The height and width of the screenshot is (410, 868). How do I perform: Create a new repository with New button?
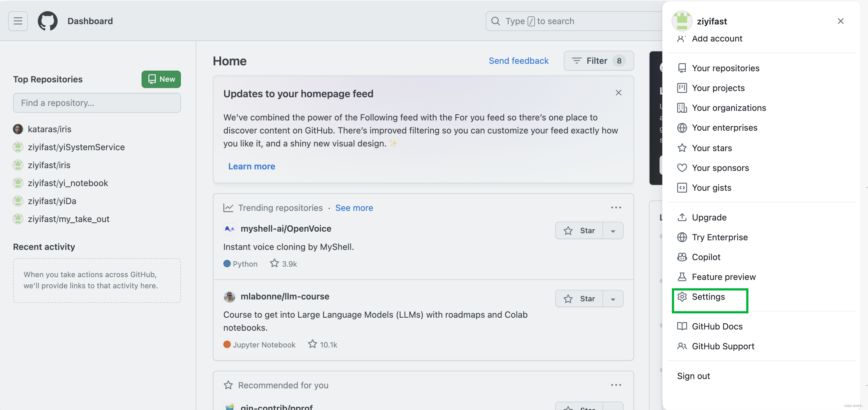click(x=161, y=79)
